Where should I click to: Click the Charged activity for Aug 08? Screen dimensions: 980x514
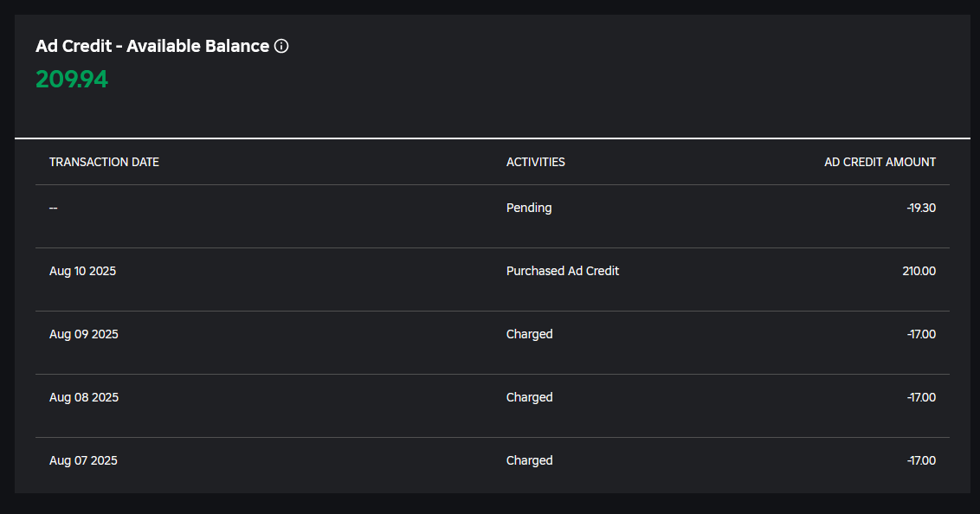(x=529, y=397)
